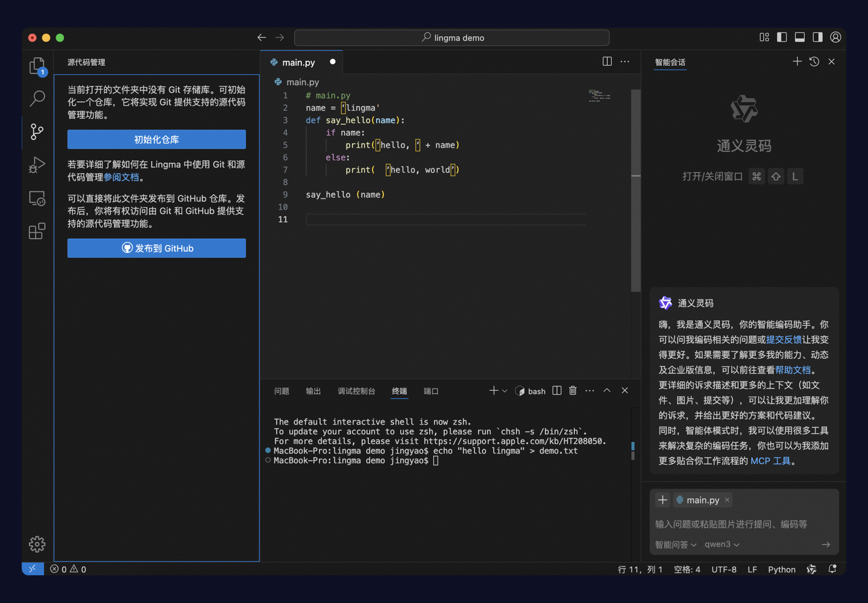Screen dimensions: 868x603
Task: Open the Search view in activity bar
Action: click(x=37, y=98)
